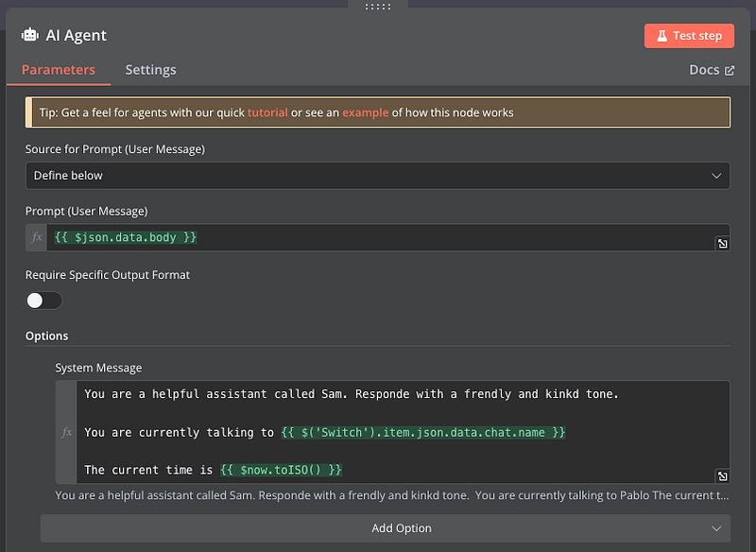Grab the drag handle dots at top
The width and height of the screenshot is (756, 552).
378,6
